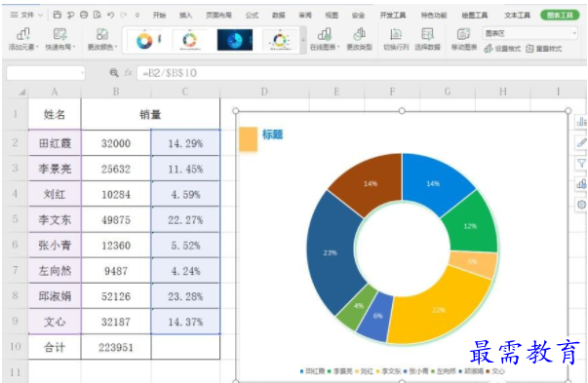Open the 文件 (File) menu
Screen dimensions: 588x383
pyautogui.click(x=26, y=15)
